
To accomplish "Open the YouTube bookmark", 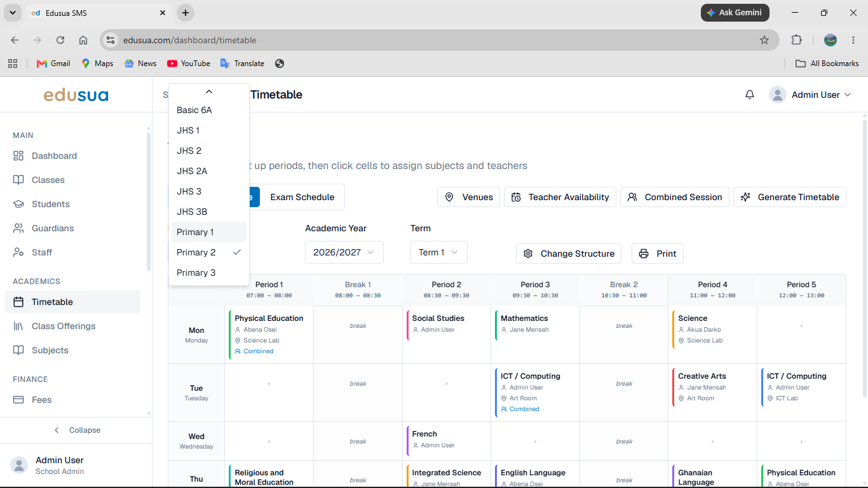I will coord(189,64).
